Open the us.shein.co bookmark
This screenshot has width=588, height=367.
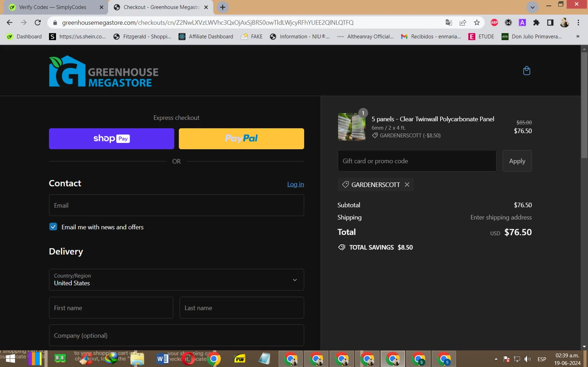pyautogui.click(x=78, y=36)
